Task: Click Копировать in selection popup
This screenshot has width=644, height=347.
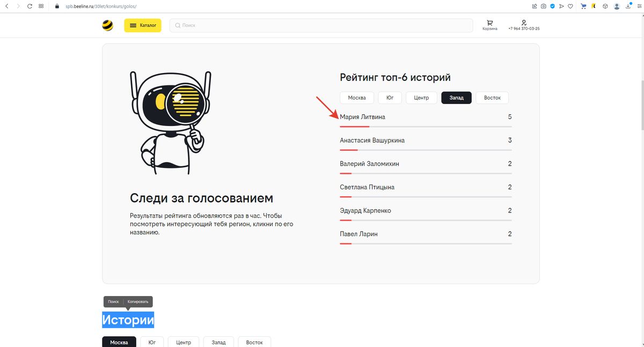Action: click(139, 301)
